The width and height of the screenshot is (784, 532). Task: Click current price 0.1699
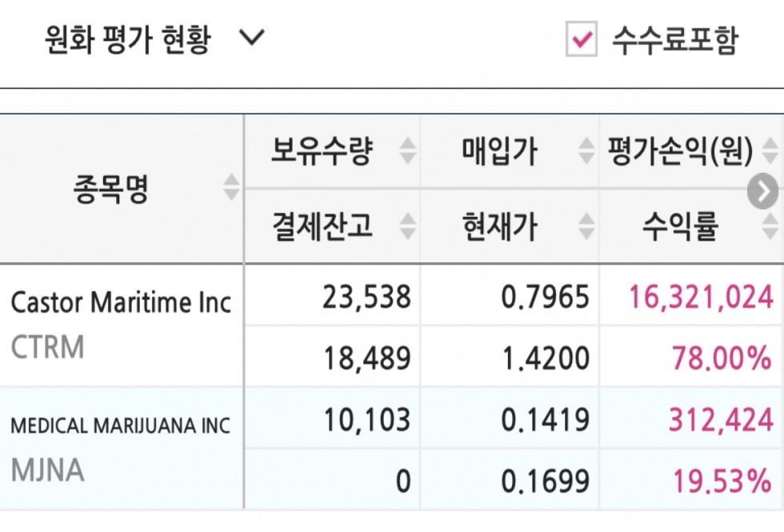tap(545, 481)
